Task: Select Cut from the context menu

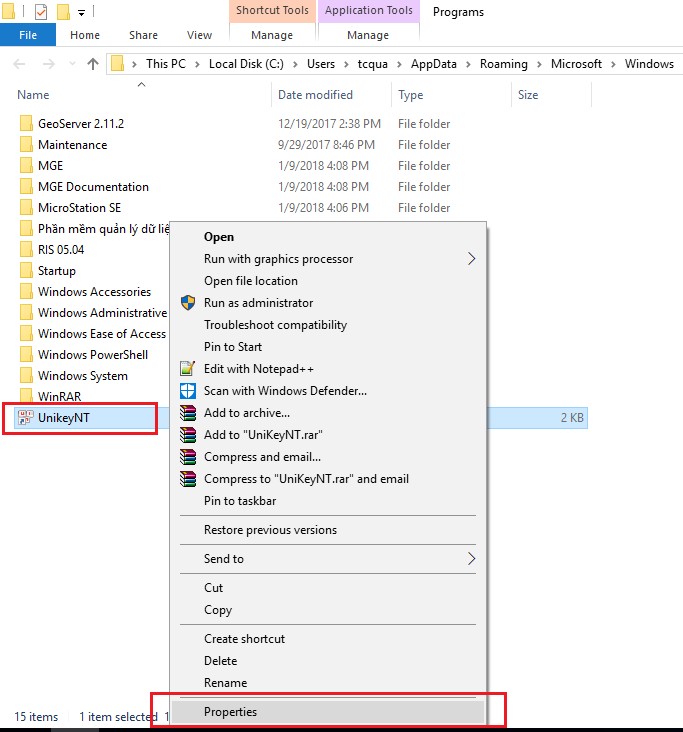Action: click(x=329, y=587)
